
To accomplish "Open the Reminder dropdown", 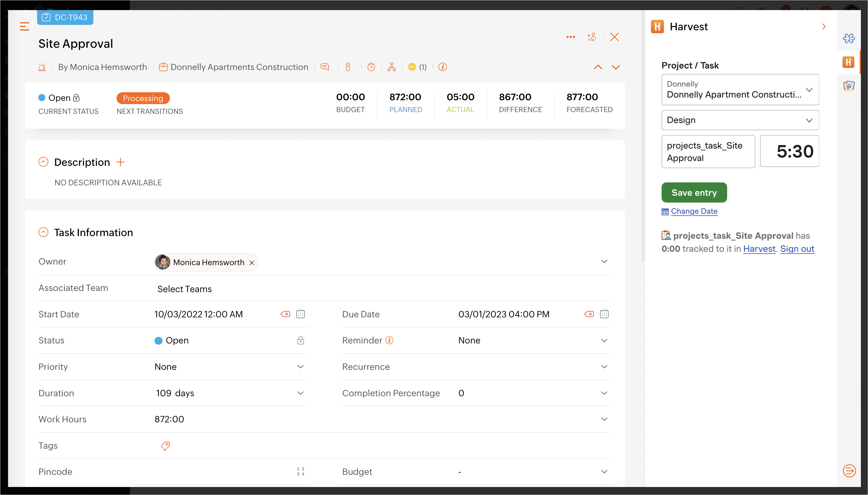I will [604, 341].
